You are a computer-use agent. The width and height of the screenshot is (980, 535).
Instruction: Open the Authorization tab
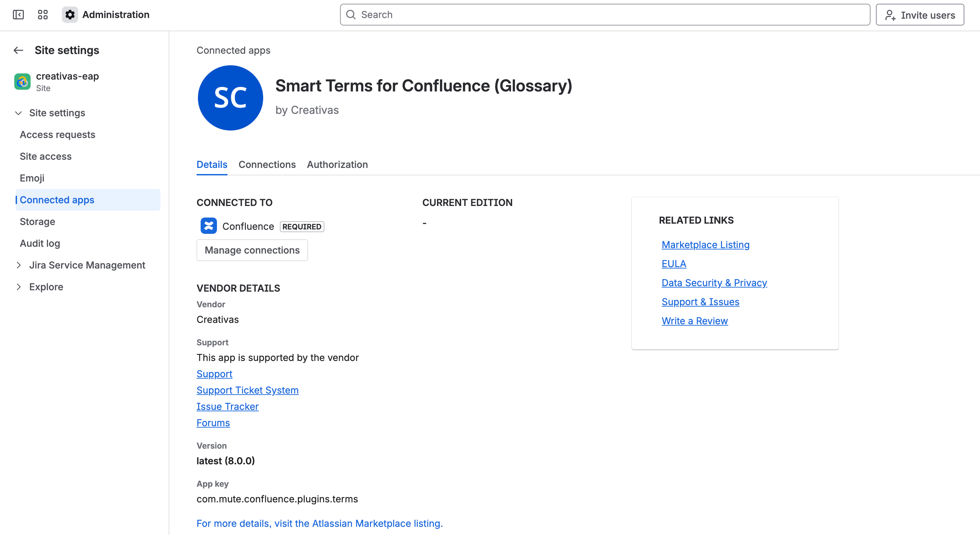point(337,164)
